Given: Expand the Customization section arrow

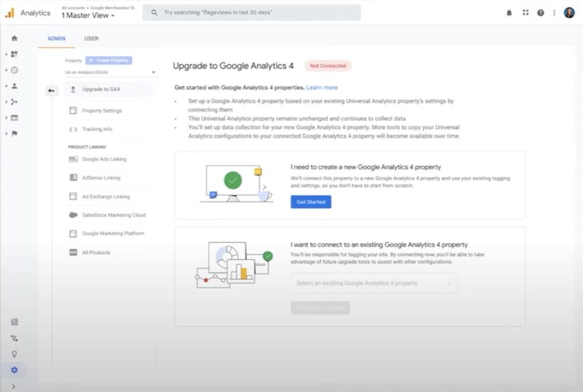Looking at the screenshot, I should click(6, 54).
